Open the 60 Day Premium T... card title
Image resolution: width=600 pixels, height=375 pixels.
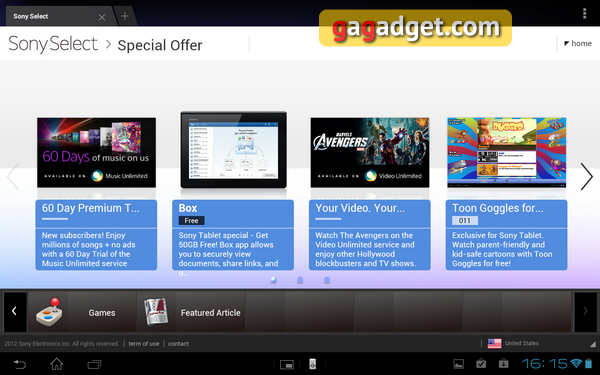coord(91,208)
